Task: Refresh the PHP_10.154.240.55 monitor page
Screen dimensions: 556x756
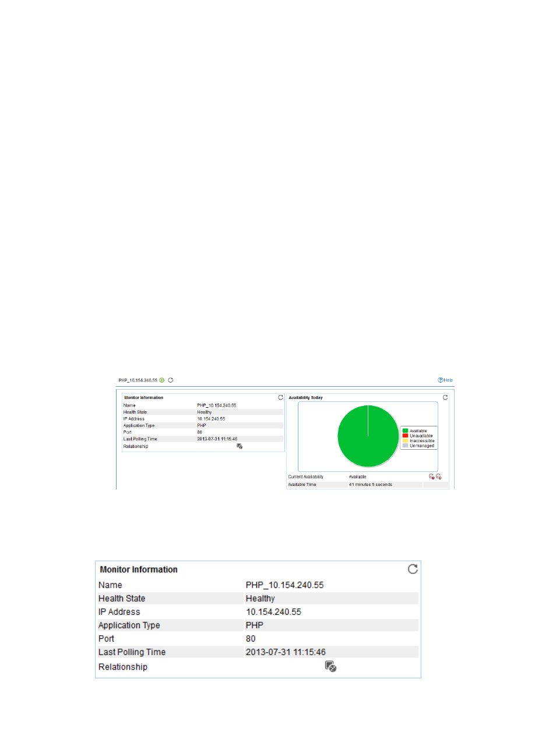Action: [171, 380]
